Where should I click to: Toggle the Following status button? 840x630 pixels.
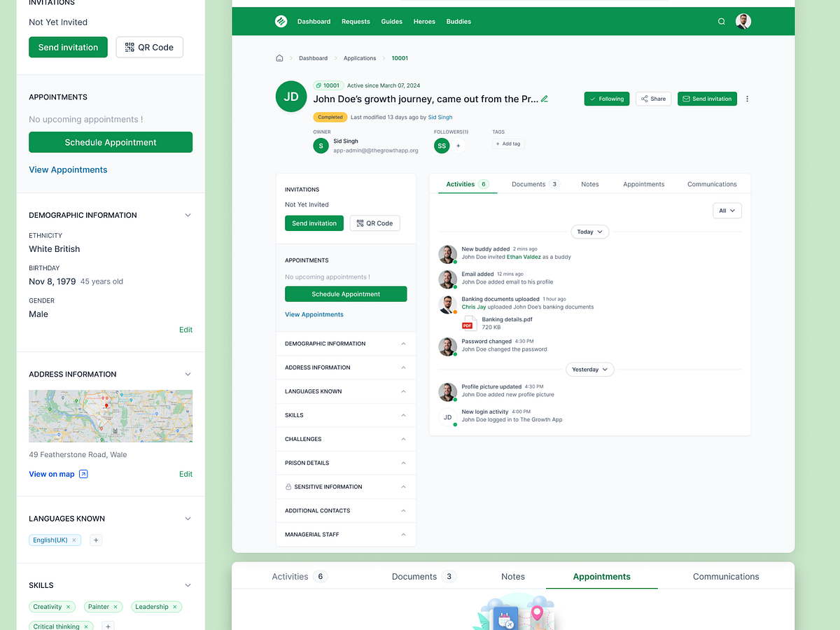pos(606,99)
